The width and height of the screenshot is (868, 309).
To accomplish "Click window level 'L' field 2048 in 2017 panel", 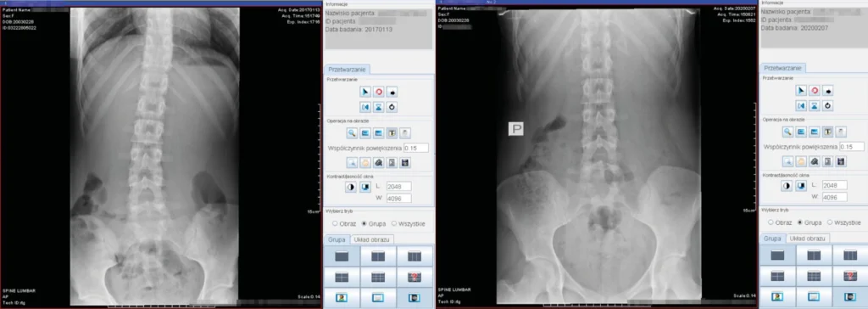I will [398, 187].
